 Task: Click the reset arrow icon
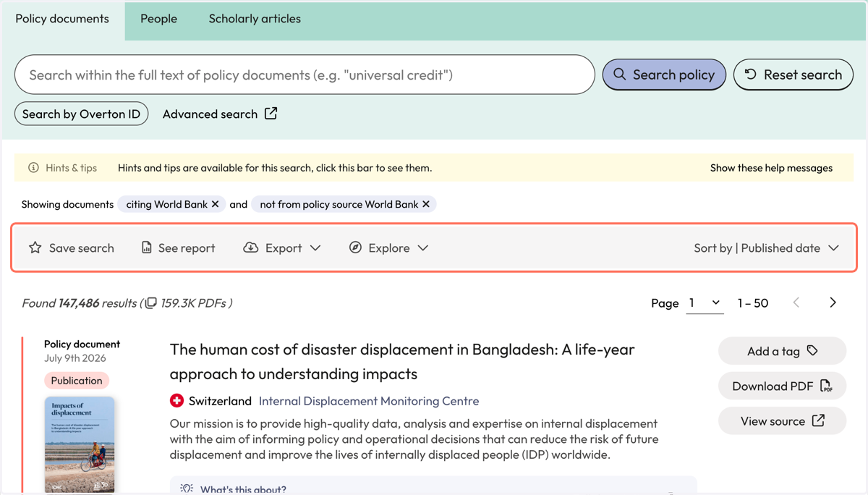tap(751, 75)
